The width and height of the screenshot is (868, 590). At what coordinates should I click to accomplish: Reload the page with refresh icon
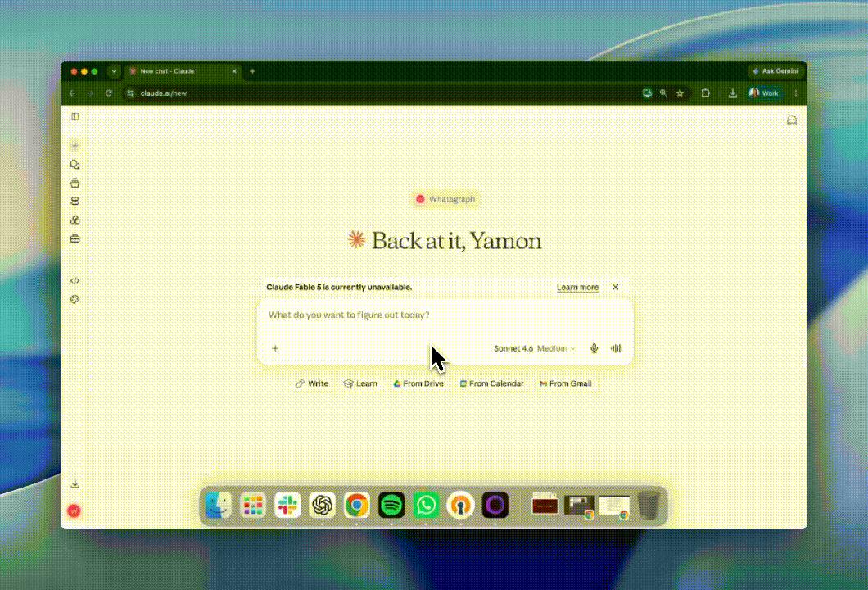(x=108, y=93)
